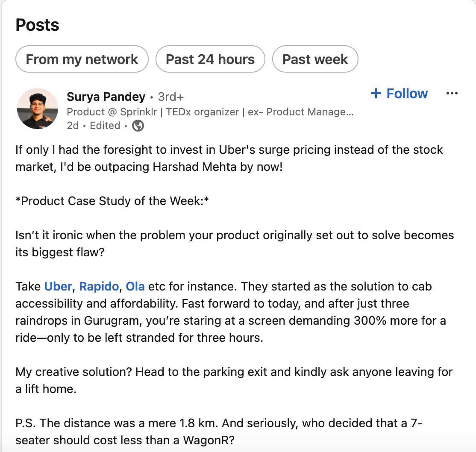Image resolution: width=476 pixels, height=452 pixels.
Task: Enable the 'Past 24 hours' filter
Action: click(x=210, y=59)
